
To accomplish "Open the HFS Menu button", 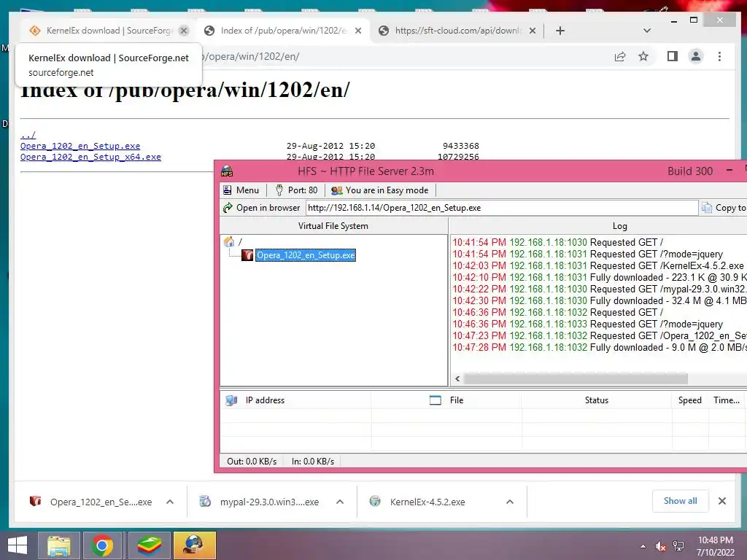I will (x=241, y=190).
